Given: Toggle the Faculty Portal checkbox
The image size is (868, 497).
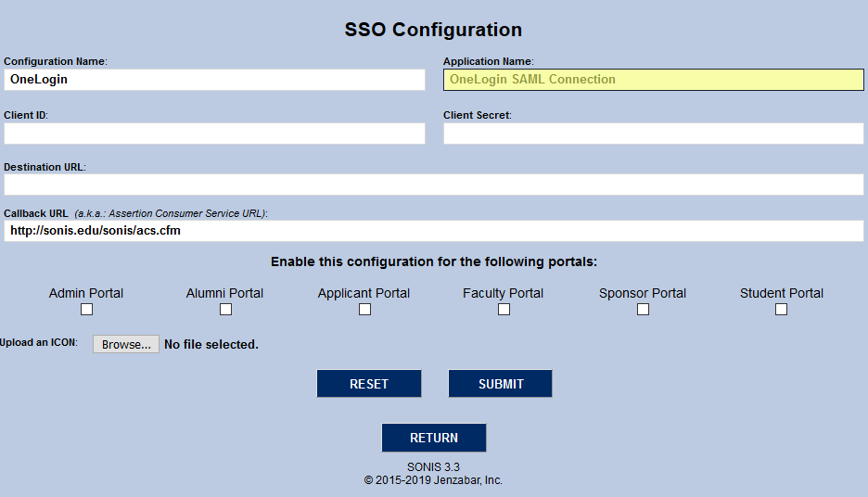Looking at the screenshot, I should [504, 310].
